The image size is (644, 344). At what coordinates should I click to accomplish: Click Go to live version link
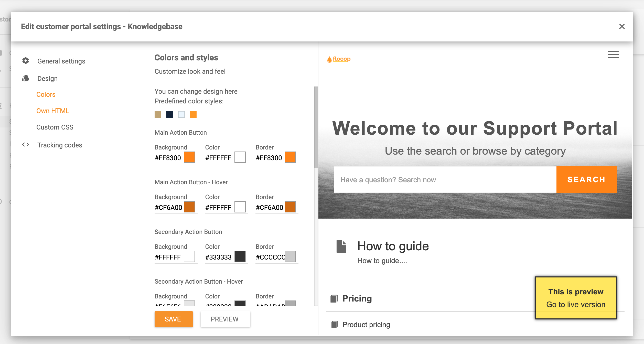tap(576, 304)
